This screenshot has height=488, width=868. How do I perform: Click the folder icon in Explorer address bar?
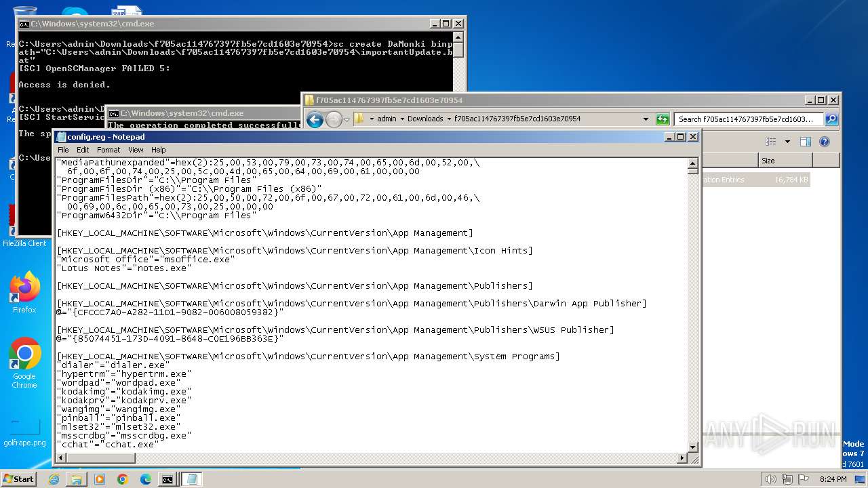[x=359, y=119]
